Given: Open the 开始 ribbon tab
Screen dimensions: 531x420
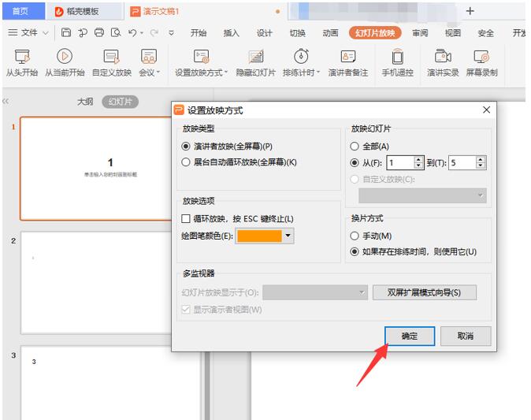Looking at the screenshot, I should (199, 33).
